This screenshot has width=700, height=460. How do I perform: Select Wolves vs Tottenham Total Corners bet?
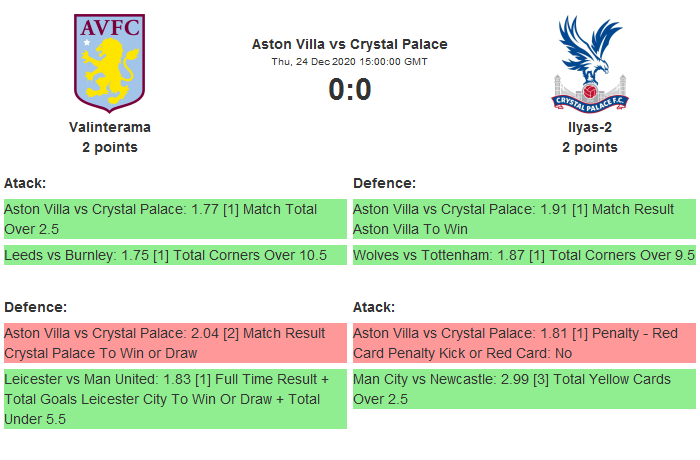pyautogui.click(x=523, y=255)
